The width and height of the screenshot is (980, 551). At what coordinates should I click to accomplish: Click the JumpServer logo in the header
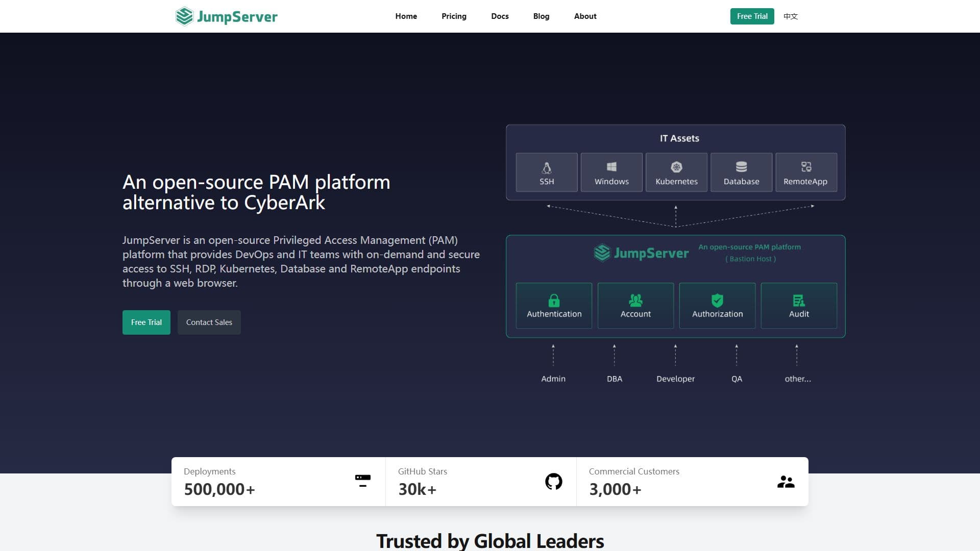coord(227,16)
